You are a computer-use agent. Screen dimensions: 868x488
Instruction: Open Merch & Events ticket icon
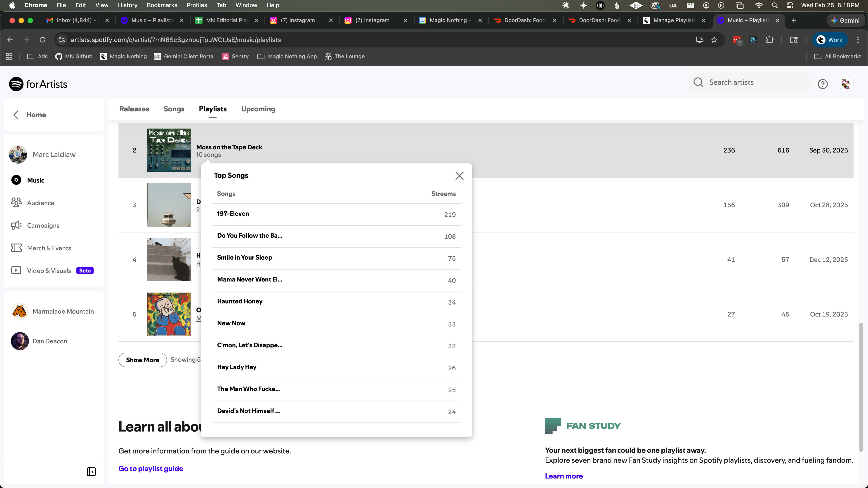pos(16,248)
